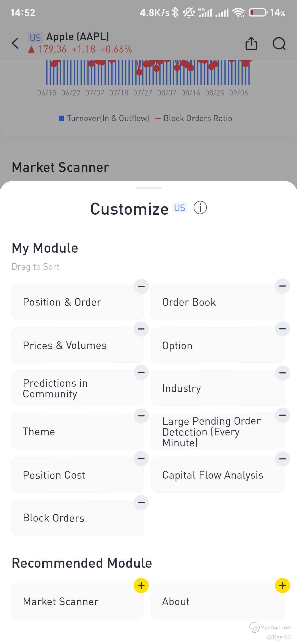Remove the Option module
The image size is (297, 644).
(282, 329)
